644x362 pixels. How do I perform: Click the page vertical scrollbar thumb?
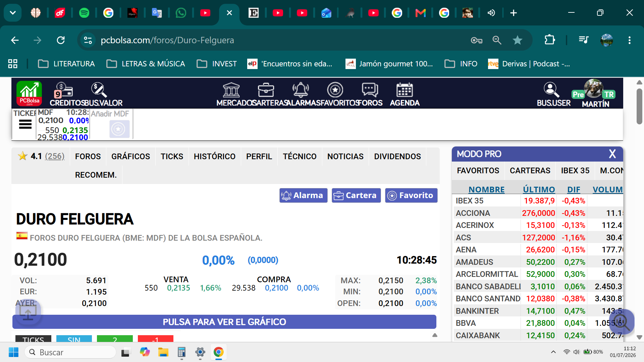pos(639,106)
